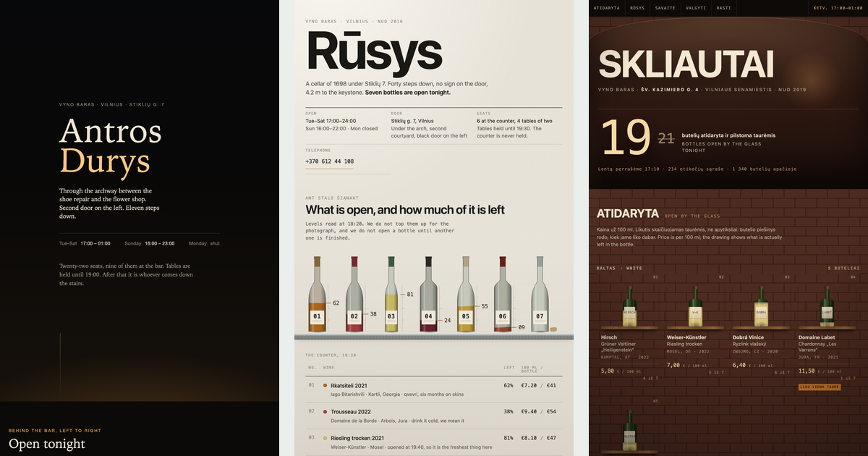The width and height of the screenshot is (868, 456).
Task: Click the red dot beside Trousseau 2022
Action: tap(325, 412)
